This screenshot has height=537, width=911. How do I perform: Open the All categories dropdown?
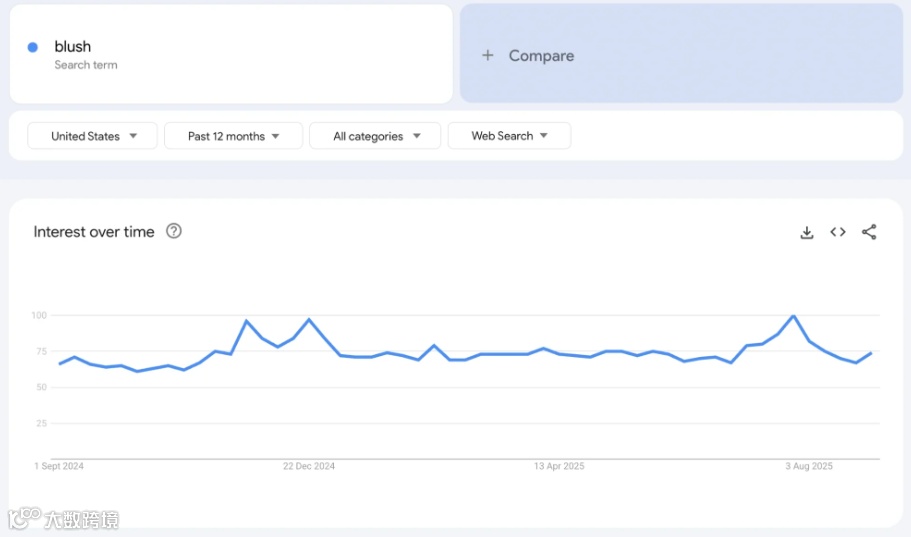[x=375, y=136]
